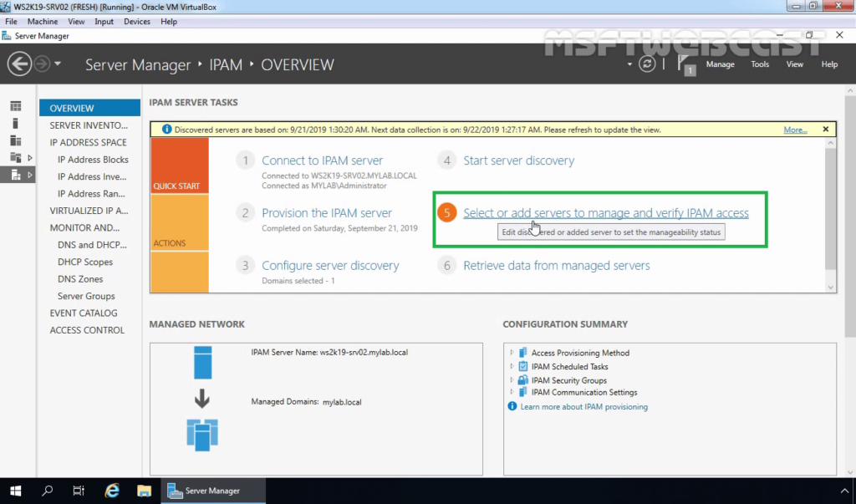Open the View menu in Server Manager header
The width and height of the screenshot is (856, 504).
(794, 64)
